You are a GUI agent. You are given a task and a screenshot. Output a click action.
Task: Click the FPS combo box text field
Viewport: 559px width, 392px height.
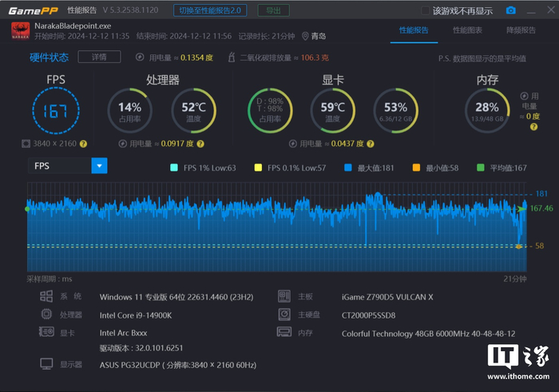[x=60, y=166]
